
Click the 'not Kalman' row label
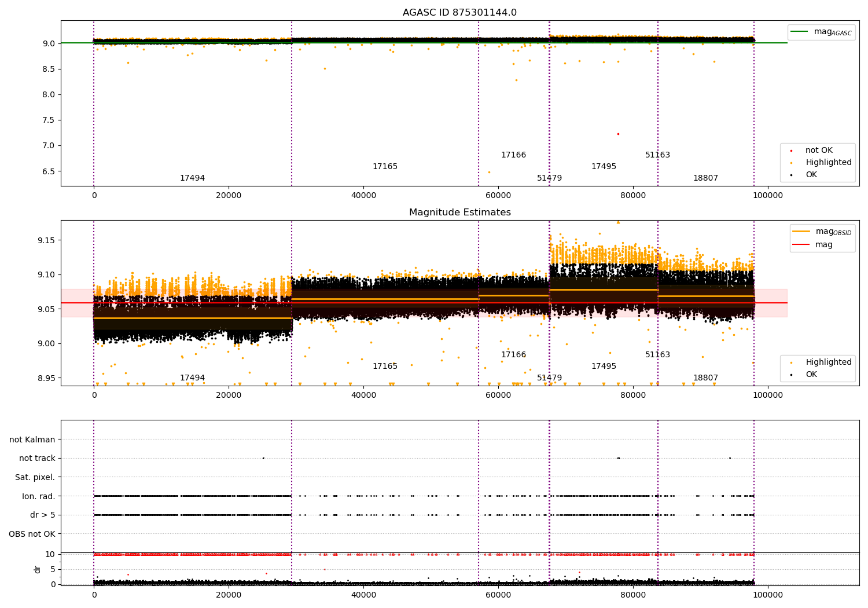click(32, 440)
